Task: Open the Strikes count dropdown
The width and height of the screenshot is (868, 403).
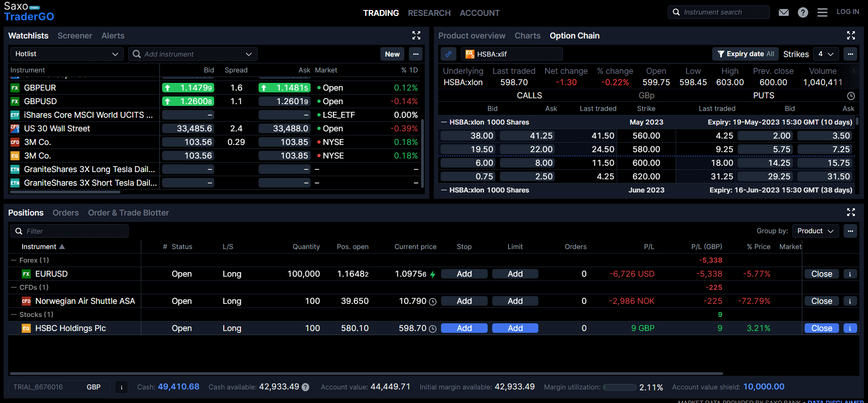Action: pos(825,54)
